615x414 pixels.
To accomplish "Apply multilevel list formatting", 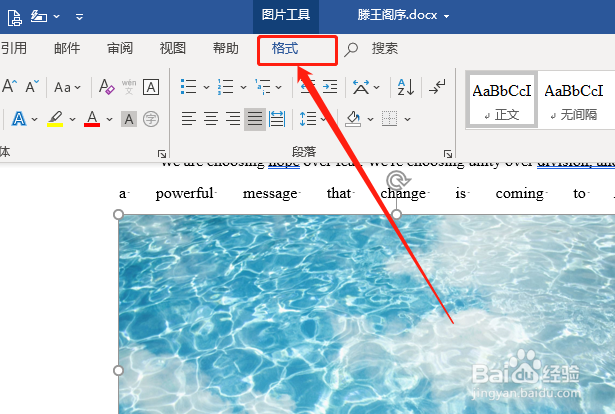I will coord(262,87).
